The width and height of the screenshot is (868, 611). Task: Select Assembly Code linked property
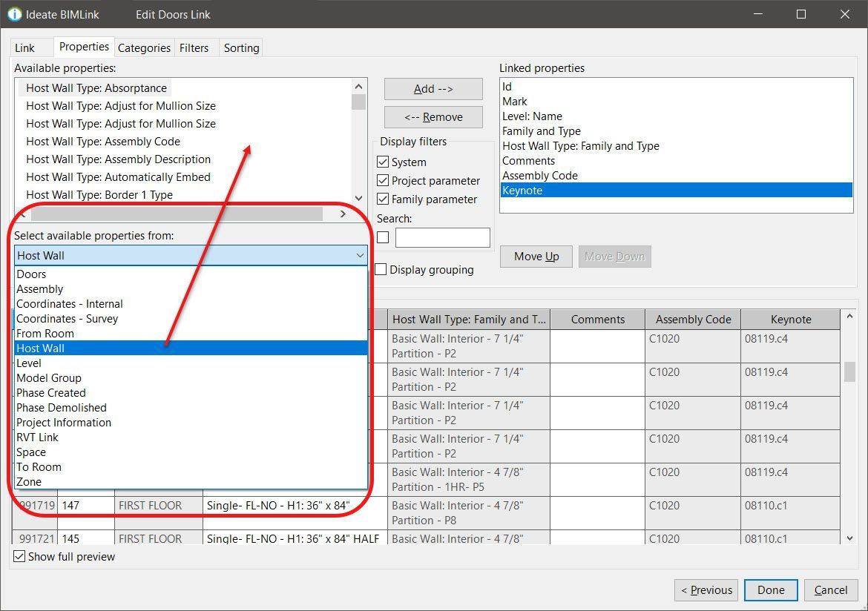click(676, 176)
